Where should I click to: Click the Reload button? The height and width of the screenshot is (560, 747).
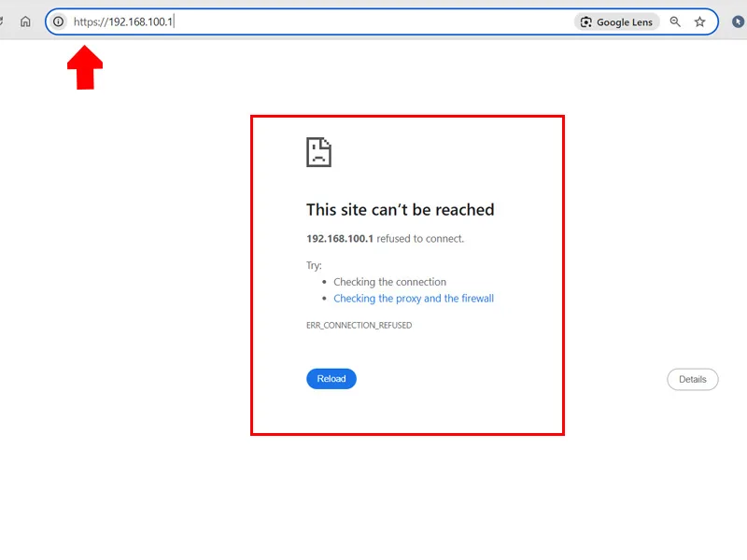331,379
